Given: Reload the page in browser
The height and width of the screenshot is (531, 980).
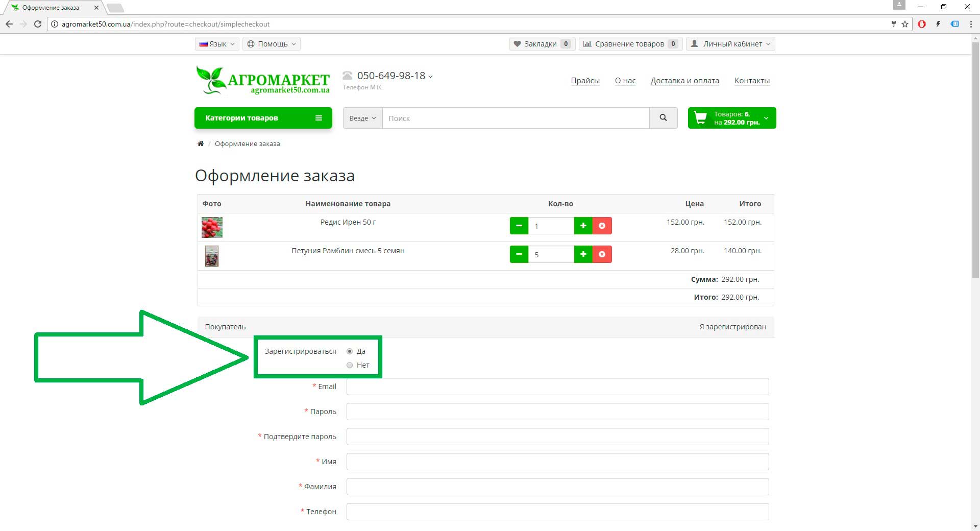Looking at the screenshot, I should pos(38,24).
